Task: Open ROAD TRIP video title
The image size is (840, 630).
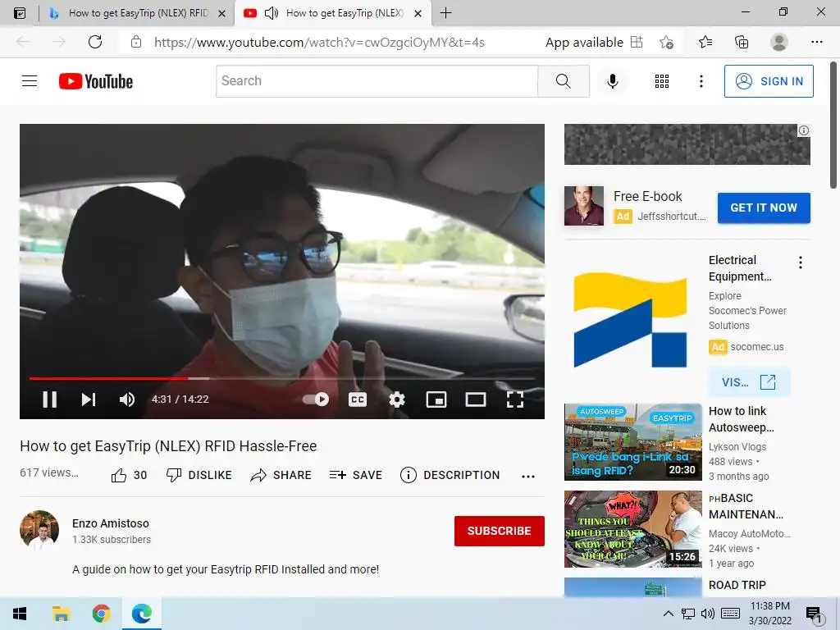Action: click(737, 585)
